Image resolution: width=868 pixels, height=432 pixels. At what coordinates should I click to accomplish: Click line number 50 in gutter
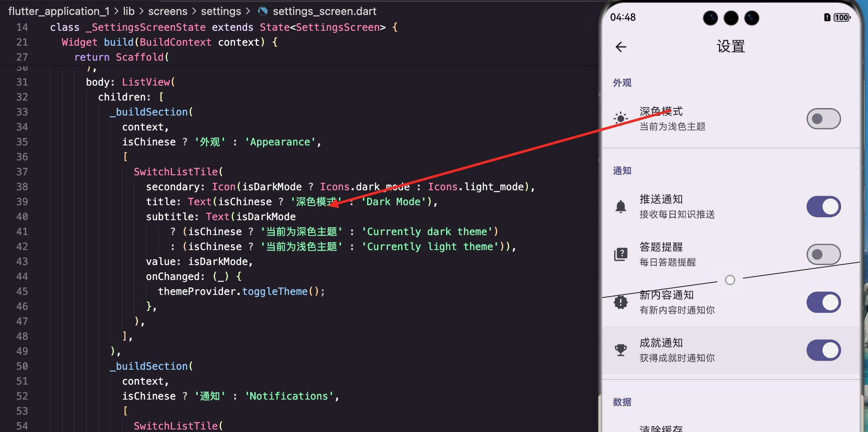tap(22, 366)
